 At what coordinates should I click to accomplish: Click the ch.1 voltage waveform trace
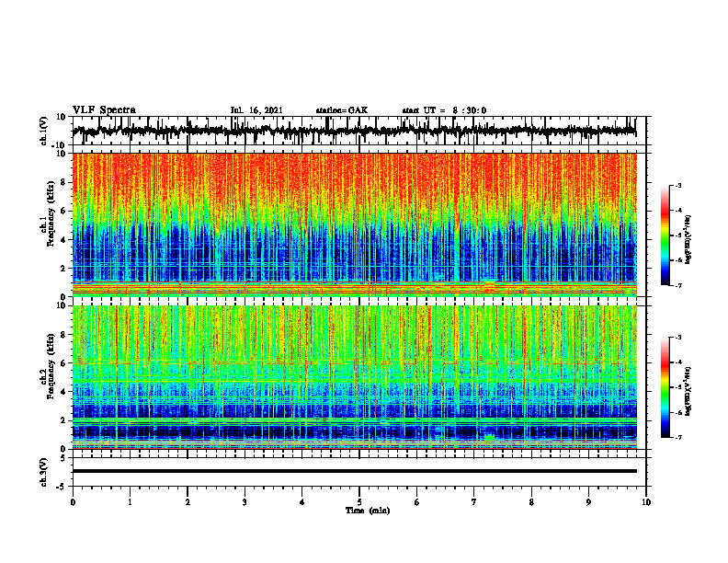point(354,131)
